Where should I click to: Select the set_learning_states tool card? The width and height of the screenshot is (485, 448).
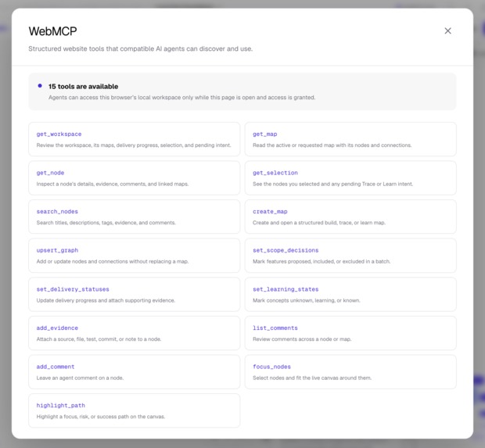tap(350, 294)
